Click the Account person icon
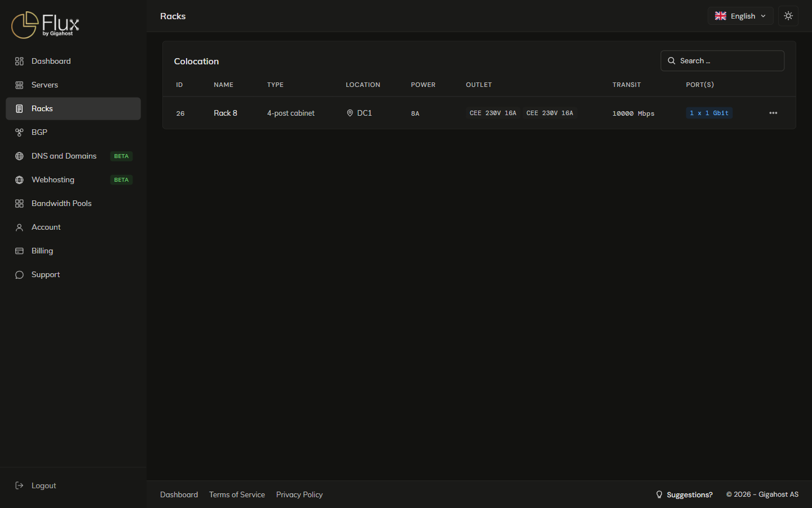Viewport: 812px width, 508px height. click(x=19, y=227)
